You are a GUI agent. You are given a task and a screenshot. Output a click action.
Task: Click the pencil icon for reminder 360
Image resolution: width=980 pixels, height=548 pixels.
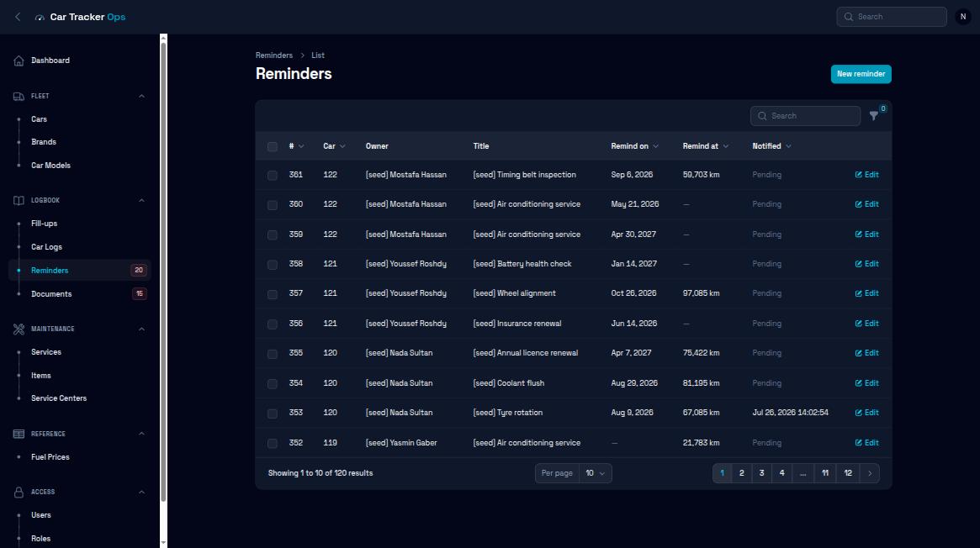858,204
